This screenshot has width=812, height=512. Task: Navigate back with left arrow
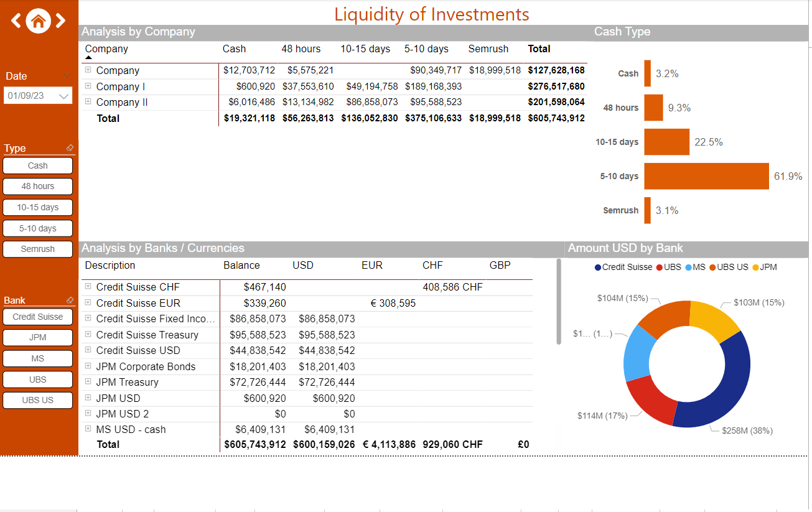pyautogui.click(x=16, y=21)
